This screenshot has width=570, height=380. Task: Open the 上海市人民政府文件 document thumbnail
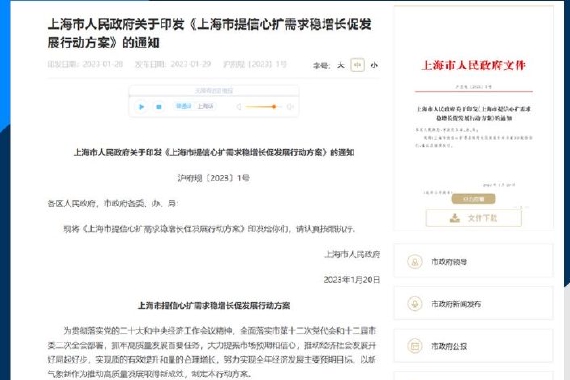(x=474, y=118)
